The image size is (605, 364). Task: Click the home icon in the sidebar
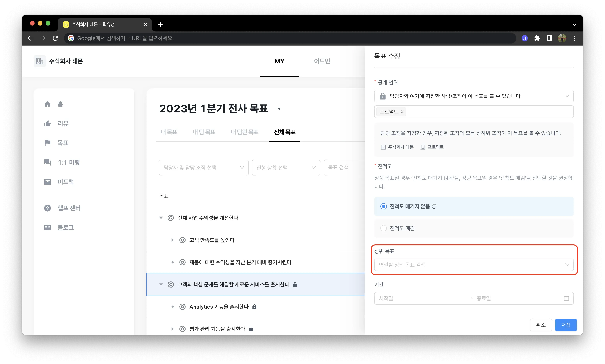[x=47, y=104]
